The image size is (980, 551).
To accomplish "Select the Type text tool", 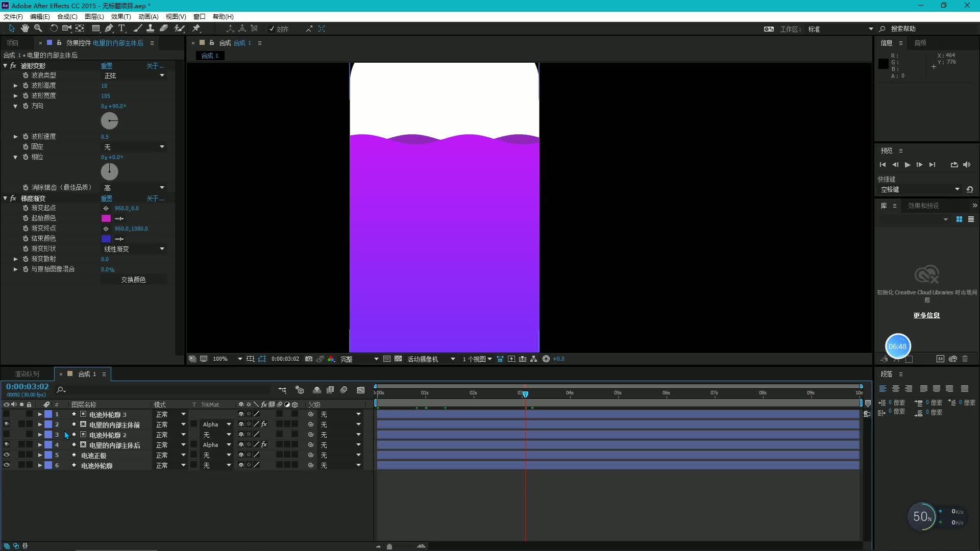I will (x=121, y=29).
